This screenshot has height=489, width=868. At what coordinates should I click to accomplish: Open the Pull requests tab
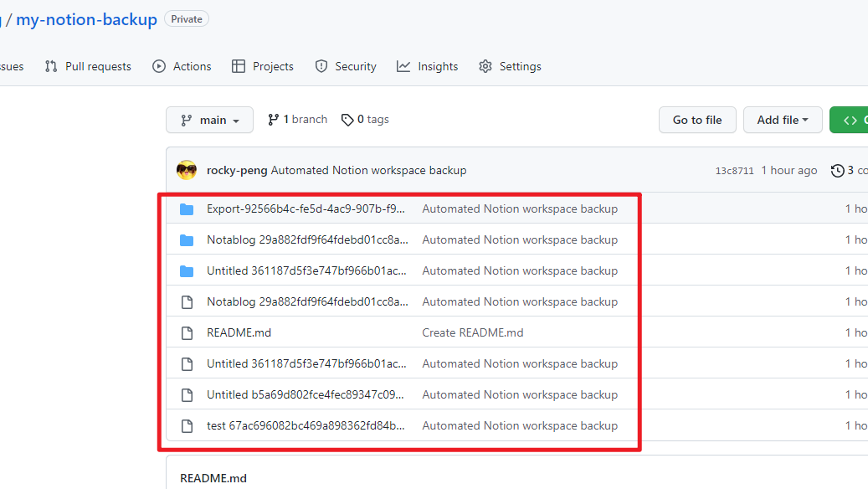(x=88, y=66)
